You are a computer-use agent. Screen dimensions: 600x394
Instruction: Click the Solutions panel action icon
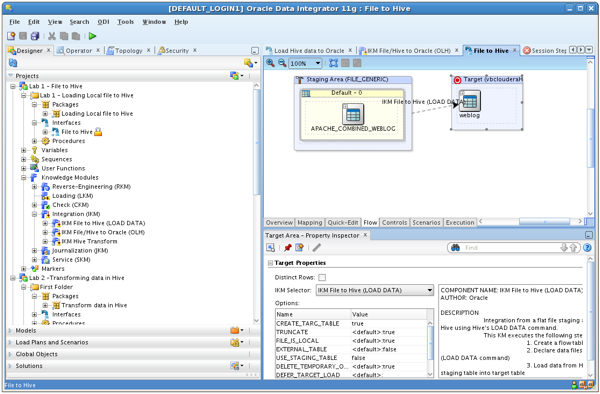click(235, 366)
